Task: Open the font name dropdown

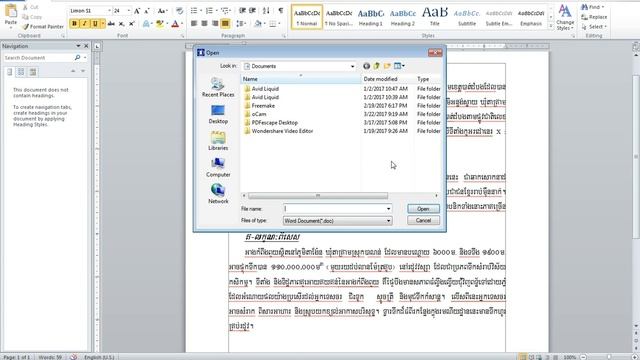Action: 109,11
